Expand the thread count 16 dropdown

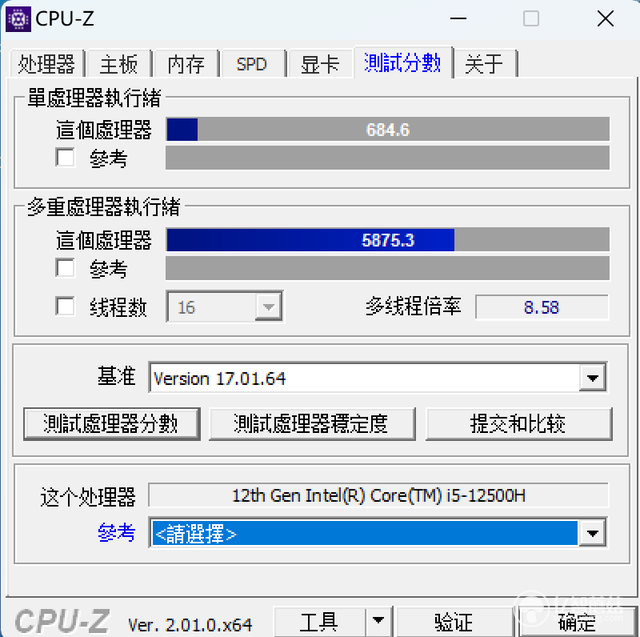(268, 307)
